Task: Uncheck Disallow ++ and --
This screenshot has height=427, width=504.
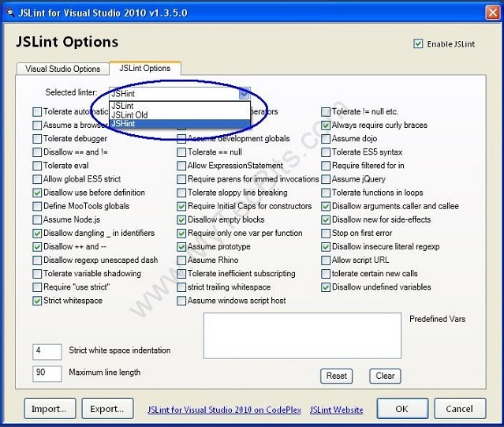Action: (37, 246)
